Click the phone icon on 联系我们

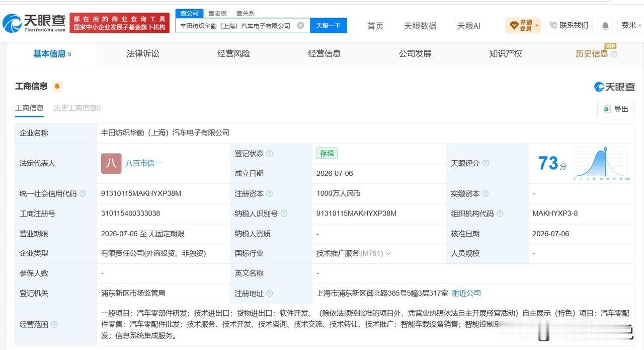pos(553,25)
